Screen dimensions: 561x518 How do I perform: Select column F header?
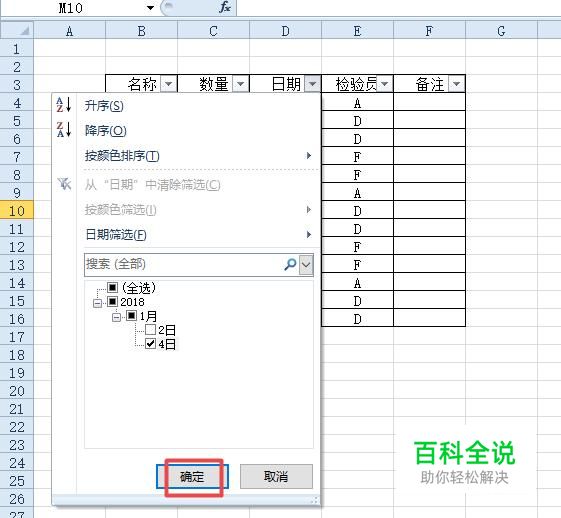pyautogui.click(x=429, y=30)
